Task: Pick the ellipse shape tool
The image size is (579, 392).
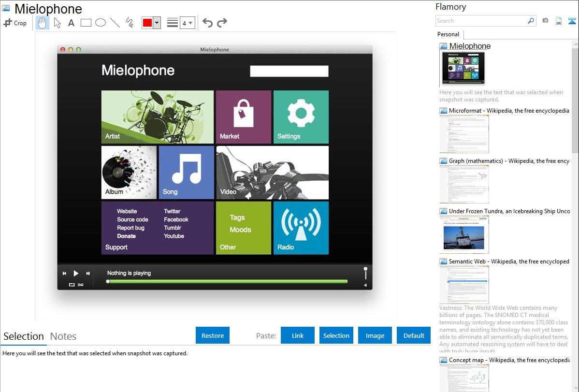Action: click(101, 23)
